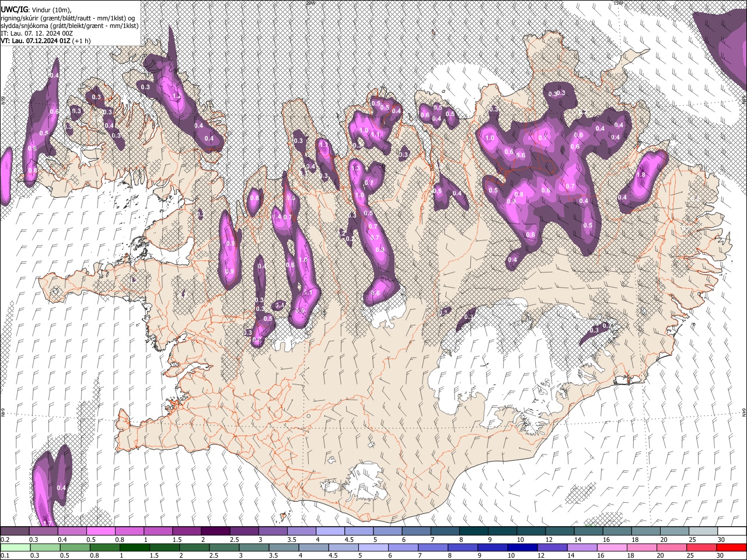Click the 25 label in the lower legend row

(x=690, y=555)
